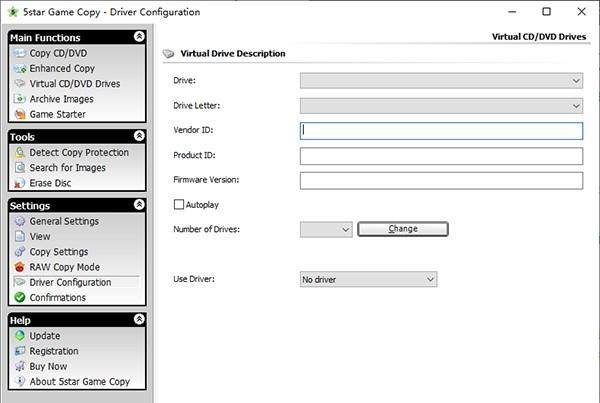Open Copy CD/DVD function
Viewport: 600px width, 403px height.
(x=58, y=53)
